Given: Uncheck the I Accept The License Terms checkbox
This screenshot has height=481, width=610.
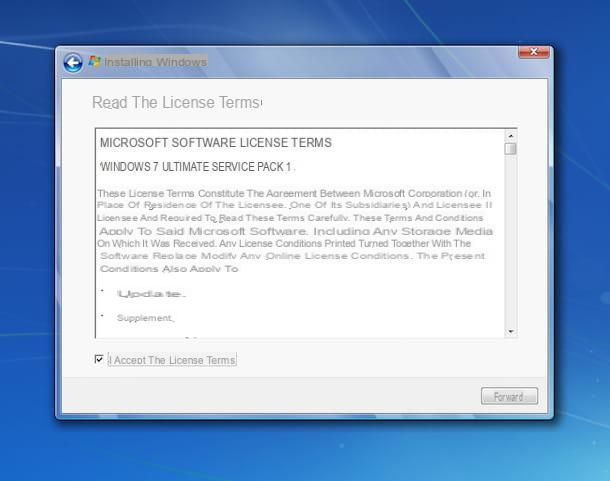Looking at the screenshot, I should pos(99,359).
